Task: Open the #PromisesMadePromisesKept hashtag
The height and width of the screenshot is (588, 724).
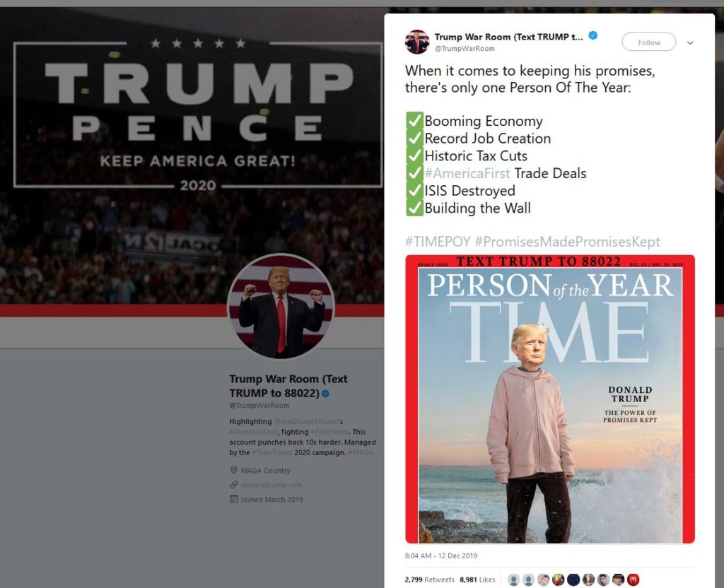Action: [567, 242]
